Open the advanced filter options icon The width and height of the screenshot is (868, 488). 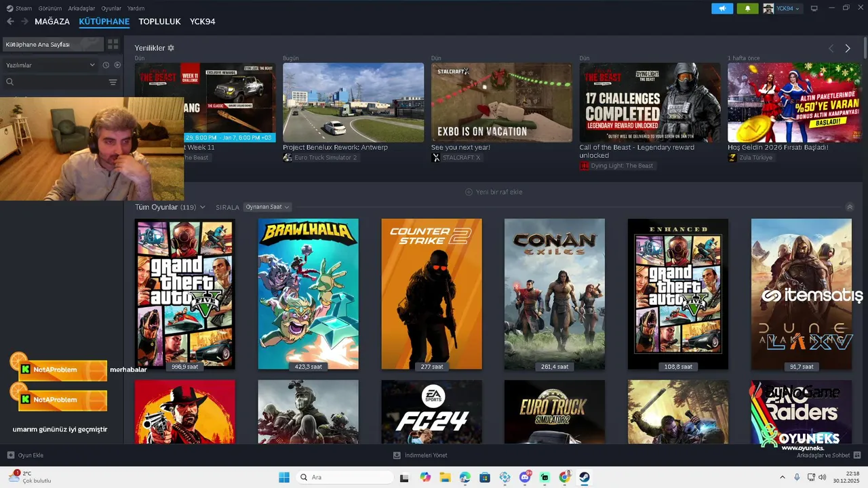coord(113,82)
